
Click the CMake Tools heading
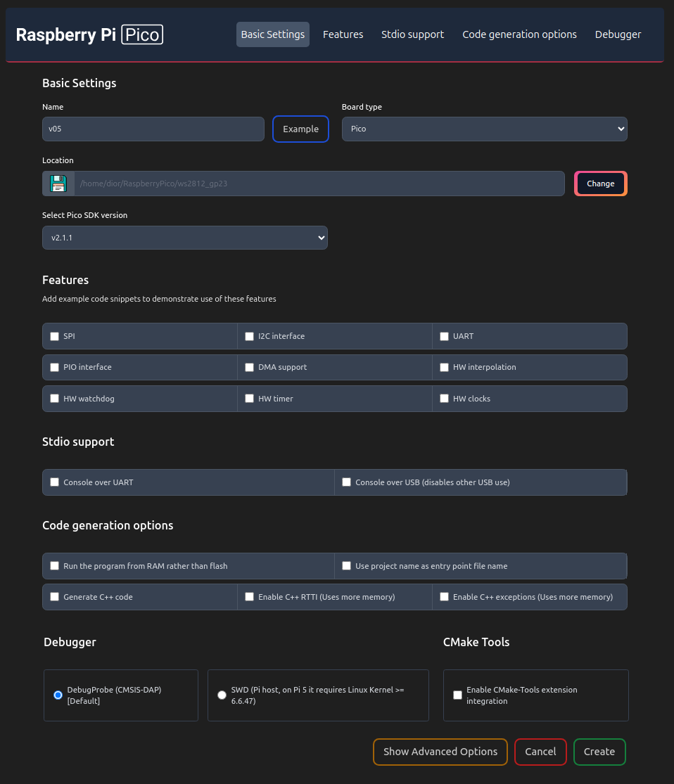coord(476,642)
